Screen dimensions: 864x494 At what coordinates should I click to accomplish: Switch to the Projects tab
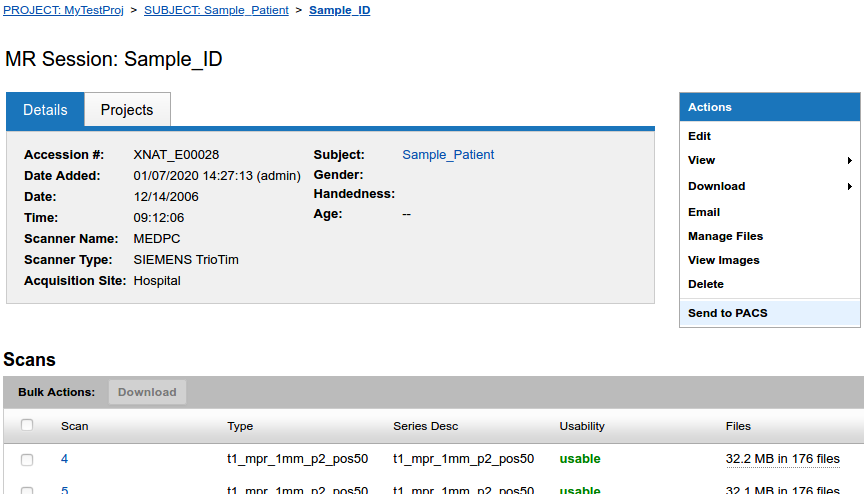127,110
